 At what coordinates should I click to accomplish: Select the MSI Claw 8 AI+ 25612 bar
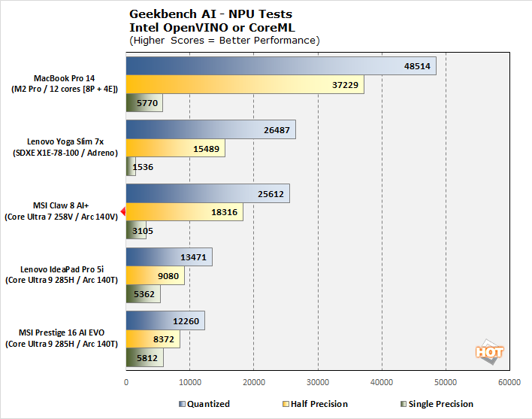pyautogui.click(x=207, y=194)
